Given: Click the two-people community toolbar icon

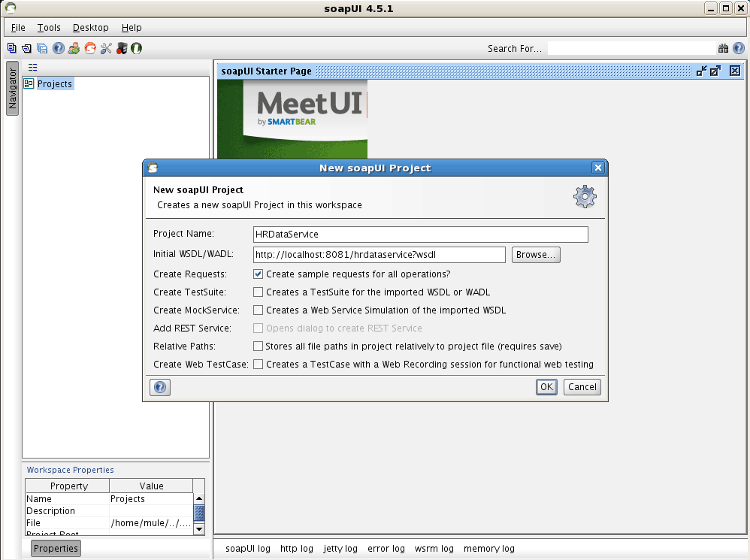Looking at the screenshot, I should coord(74,48).
